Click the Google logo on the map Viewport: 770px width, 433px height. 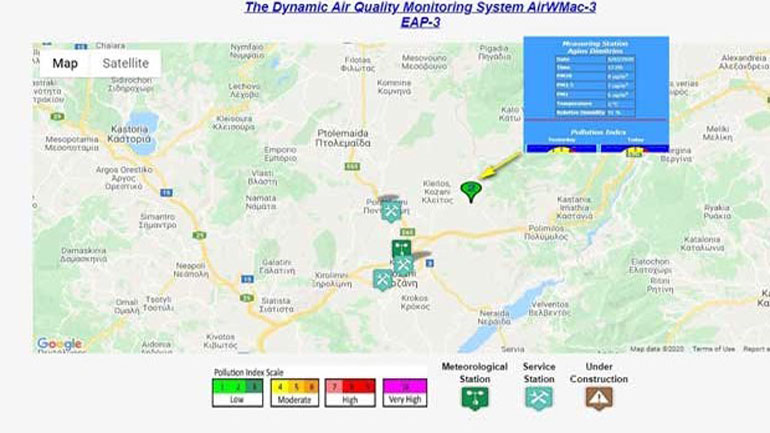click(x=59, y=344)
